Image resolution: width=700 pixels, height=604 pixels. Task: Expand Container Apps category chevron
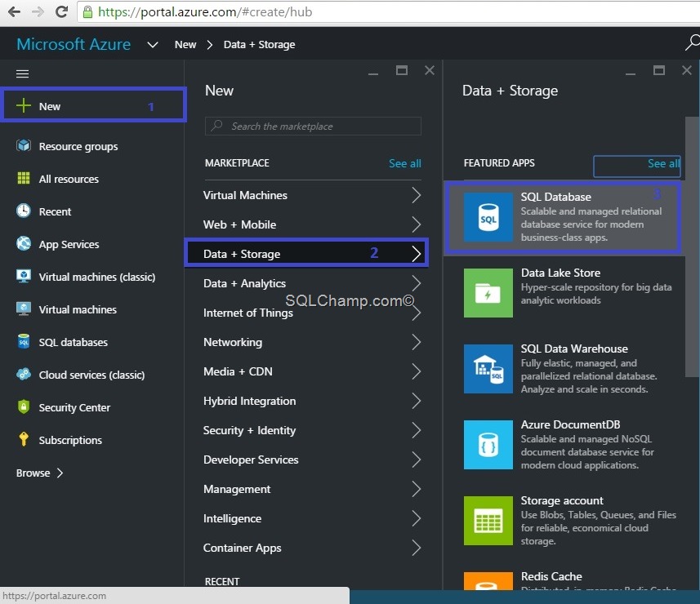[416, 548]
